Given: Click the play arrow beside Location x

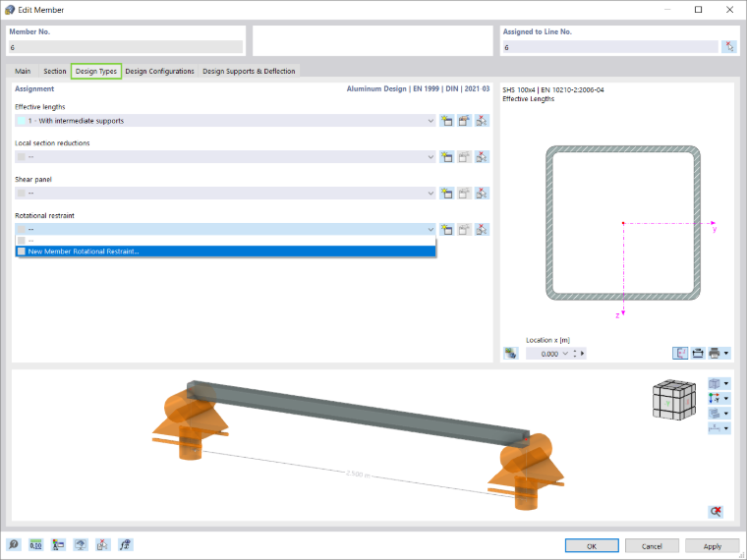Looking at the screenshot, I should pyautogui.click(x=582, y=354).
